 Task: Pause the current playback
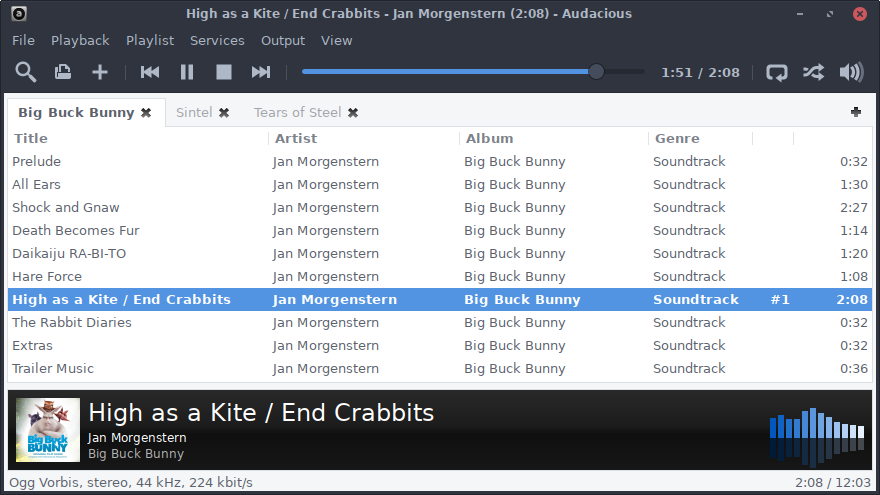(x=187, y=72)
